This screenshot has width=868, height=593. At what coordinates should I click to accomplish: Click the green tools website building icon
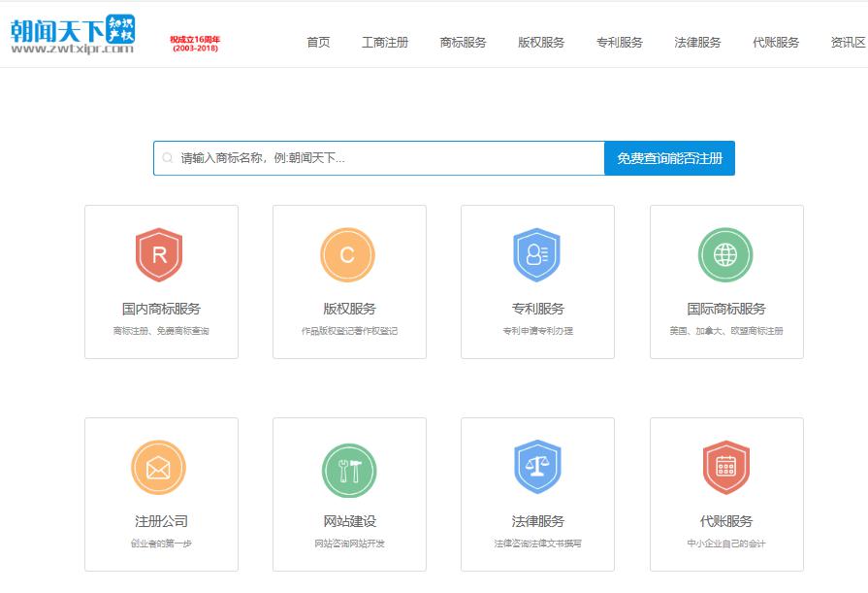pyautogui.click(x=348, y=471)
